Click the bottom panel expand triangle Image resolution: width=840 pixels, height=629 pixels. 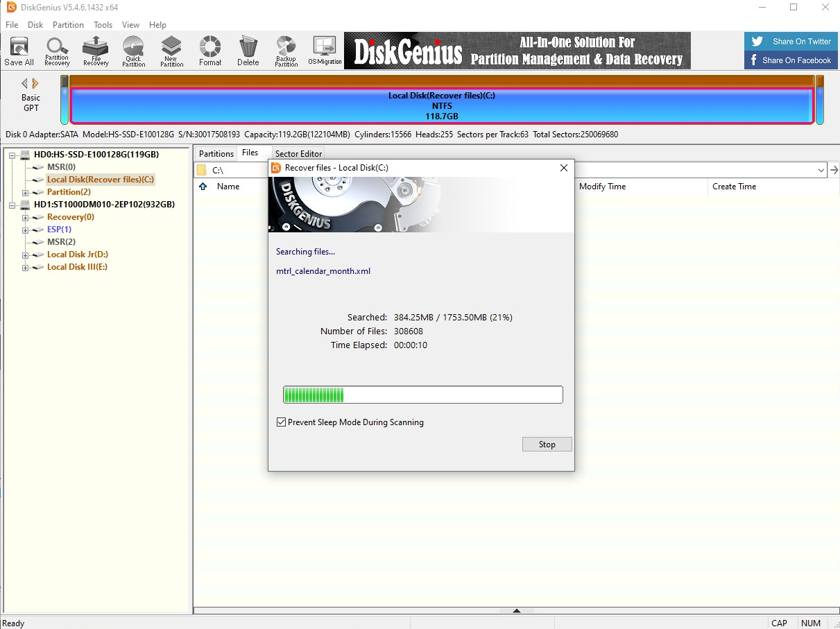pos(516,611)
